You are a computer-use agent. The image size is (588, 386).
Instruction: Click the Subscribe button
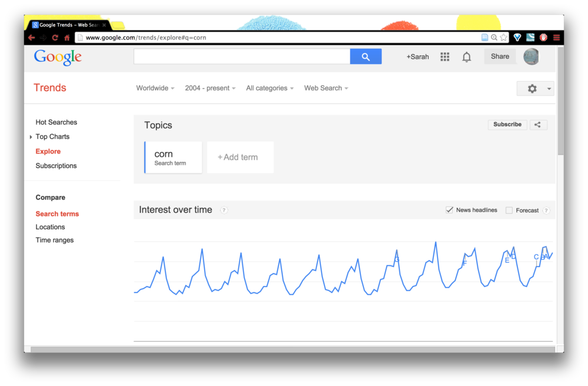pyautogui.click(x=507, y=125)
